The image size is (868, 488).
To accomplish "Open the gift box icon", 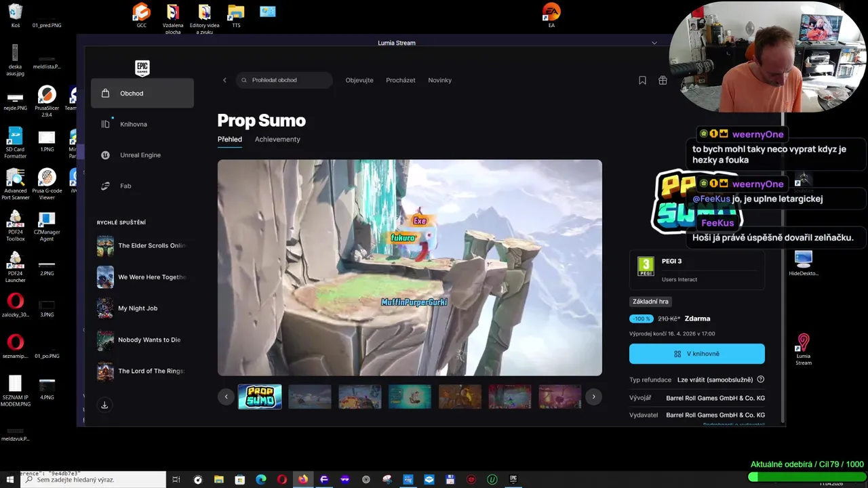I will [663, 80].
